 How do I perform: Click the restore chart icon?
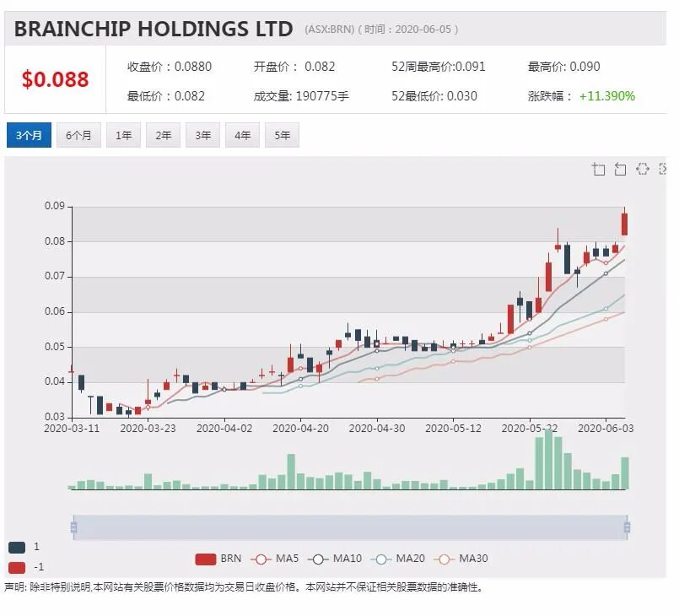click(642, 169)
